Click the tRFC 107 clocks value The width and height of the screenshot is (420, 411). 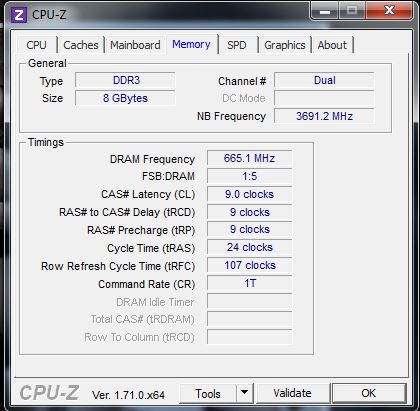tap(249, 265)
